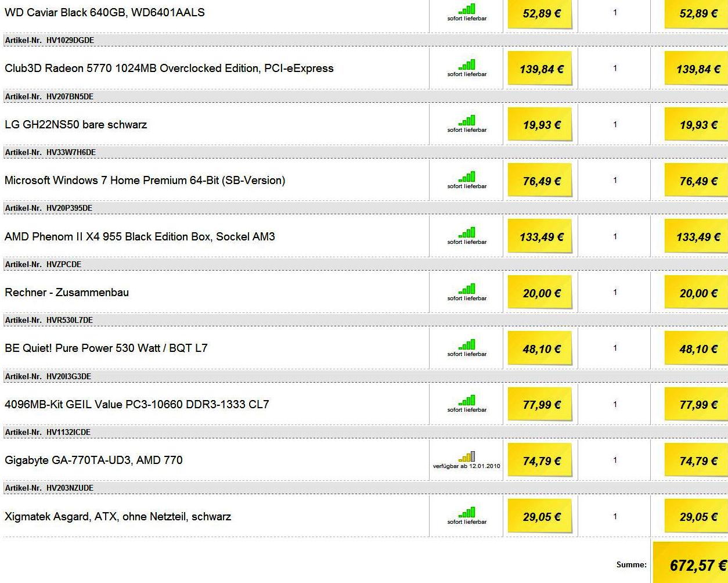728x583 pixels.
Task: Open Gigabyte GA-770TA-UD3, AMD 770 product
Action: 93,460
